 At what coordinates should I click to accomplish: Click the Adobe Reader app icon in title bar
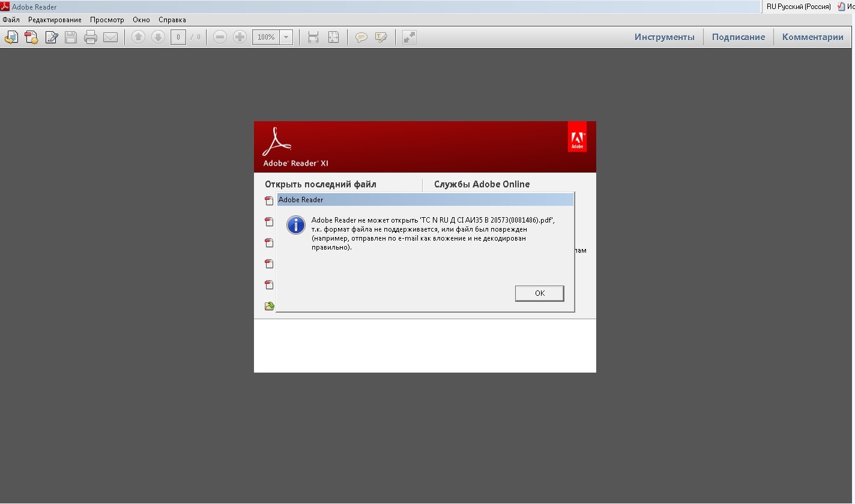coord(5,7)
